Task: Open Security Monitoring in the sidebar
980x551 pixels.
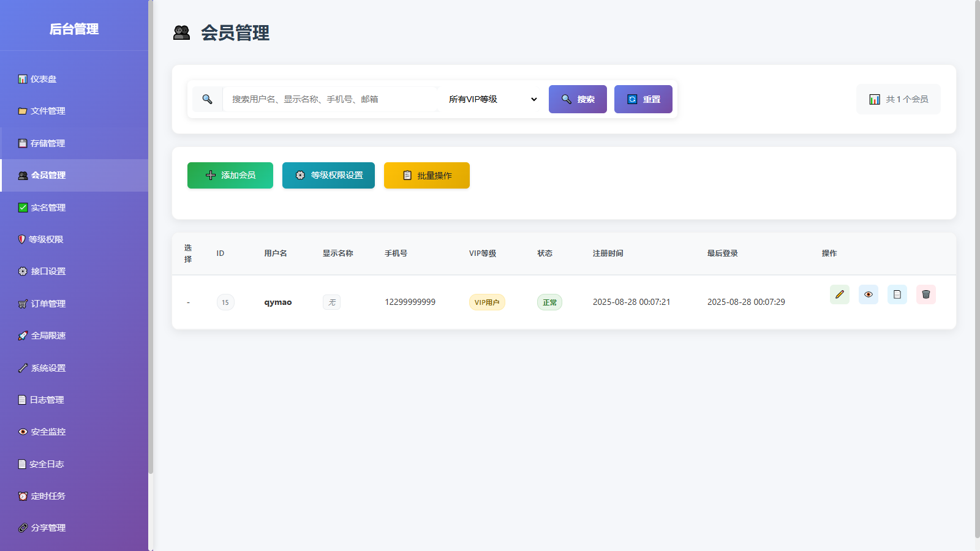Action: 47,432
